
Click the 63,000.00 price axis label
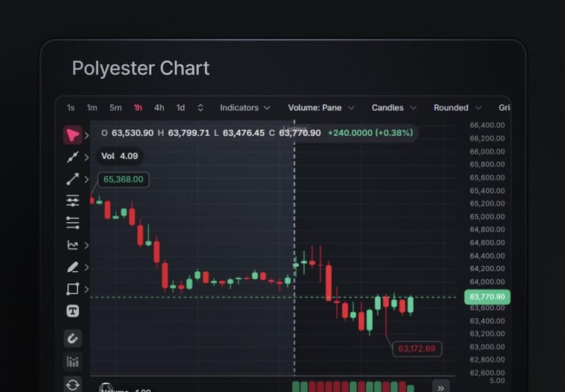coord(487,347)
